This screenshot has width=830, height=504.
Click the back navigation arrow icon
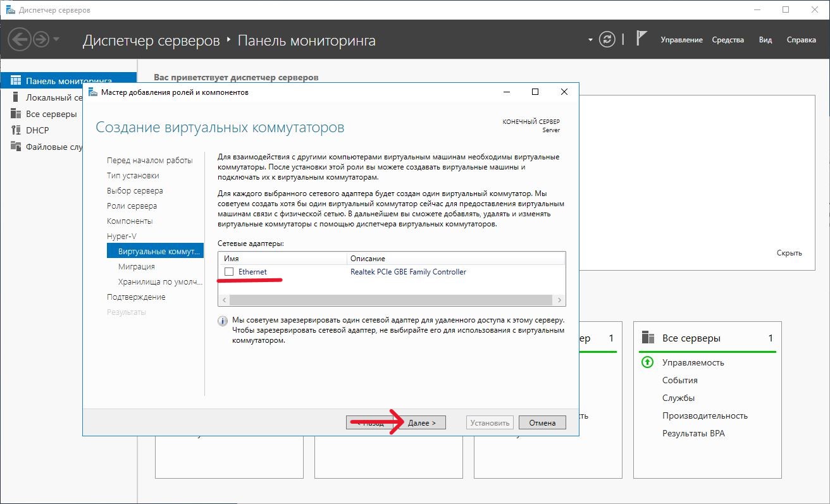click(x=20, y=40)
